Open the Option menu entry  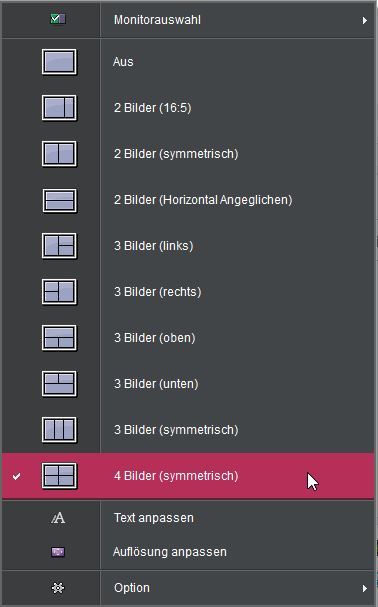tap(189, 588)
